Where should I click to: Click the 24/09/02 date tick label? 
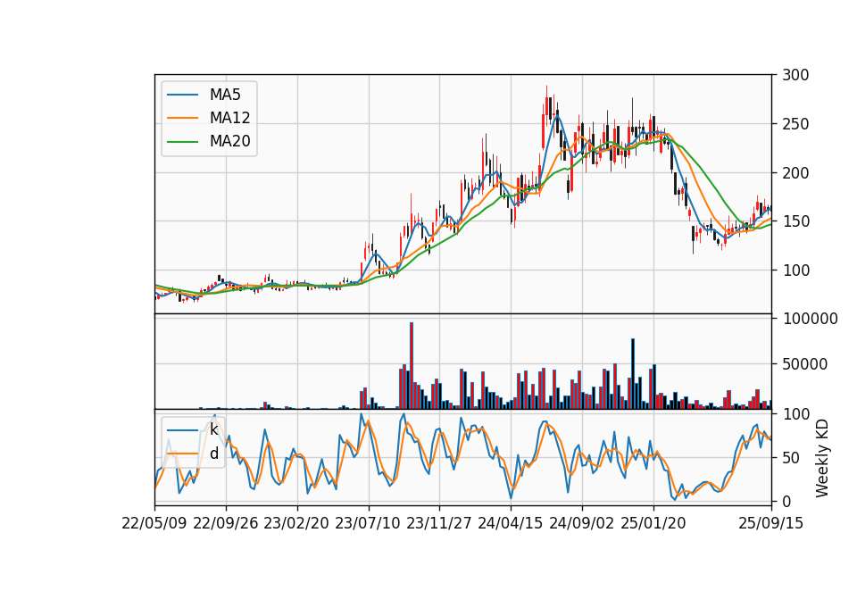(581, 523)
